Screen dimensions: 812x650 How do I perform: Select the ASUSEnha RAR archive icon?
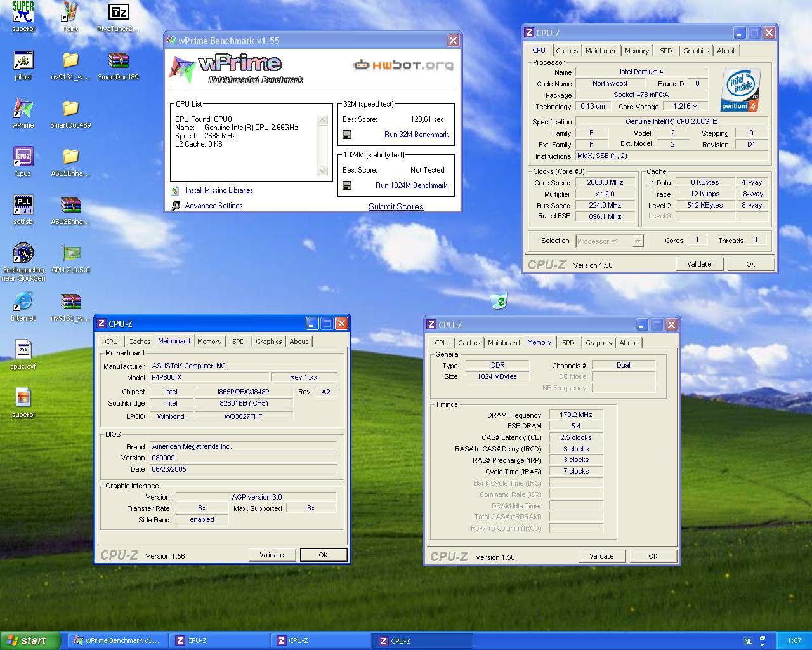70,205
